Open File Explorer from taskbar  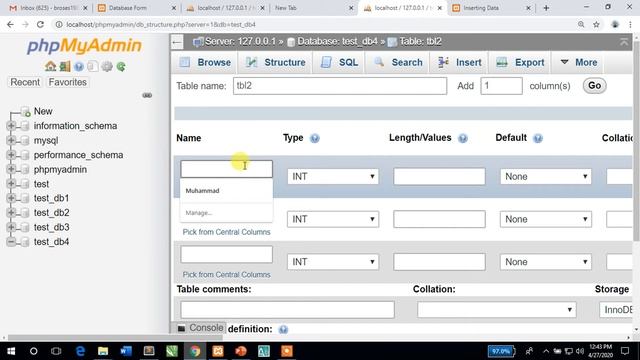pos(103,351)
